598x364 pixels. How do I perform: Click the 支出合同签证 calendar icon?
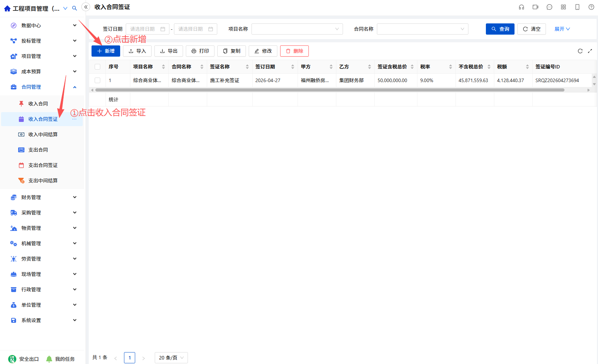point(21,165)
